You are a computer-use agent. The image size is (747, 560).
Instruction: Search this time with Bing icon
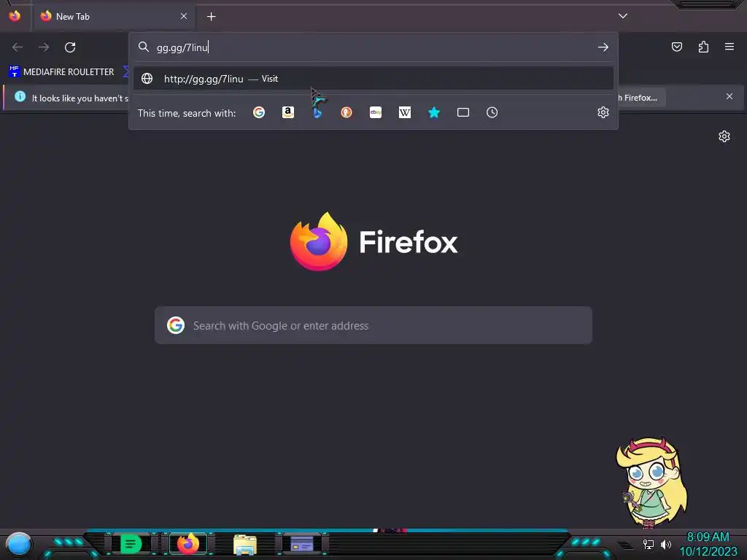317,112
